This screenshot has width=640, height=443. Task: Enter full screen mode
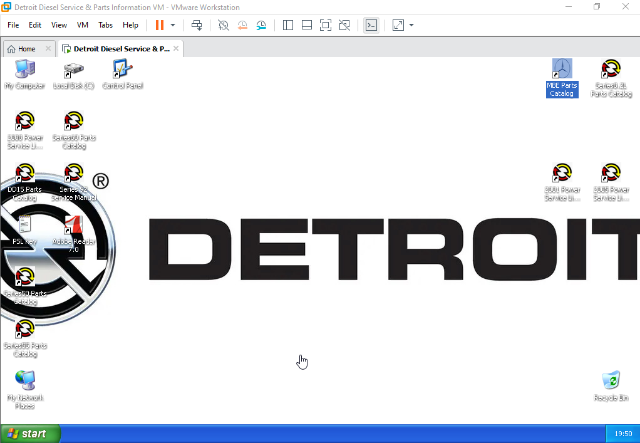[x=325, y=25]
